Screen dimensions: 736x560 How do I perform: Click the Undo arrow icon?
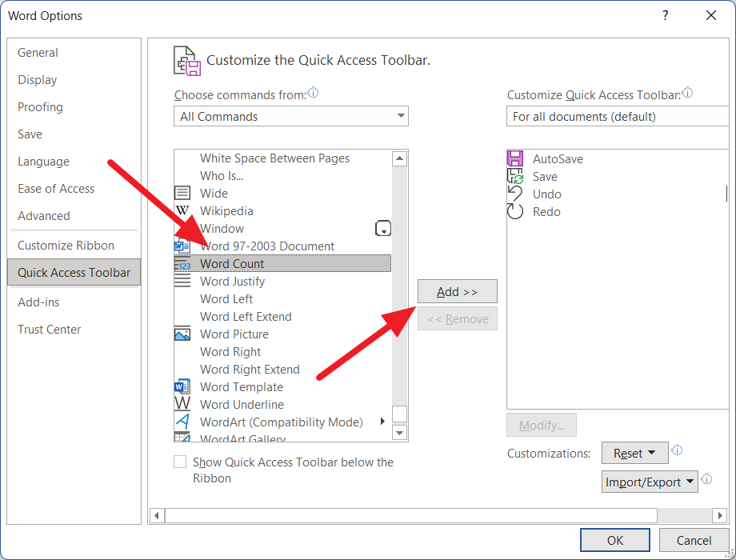[x=515, y=194]
